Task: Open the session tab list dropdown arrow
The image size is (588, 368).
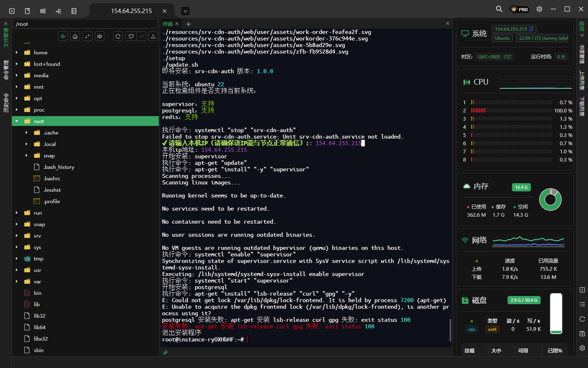Action: (185, 11)
